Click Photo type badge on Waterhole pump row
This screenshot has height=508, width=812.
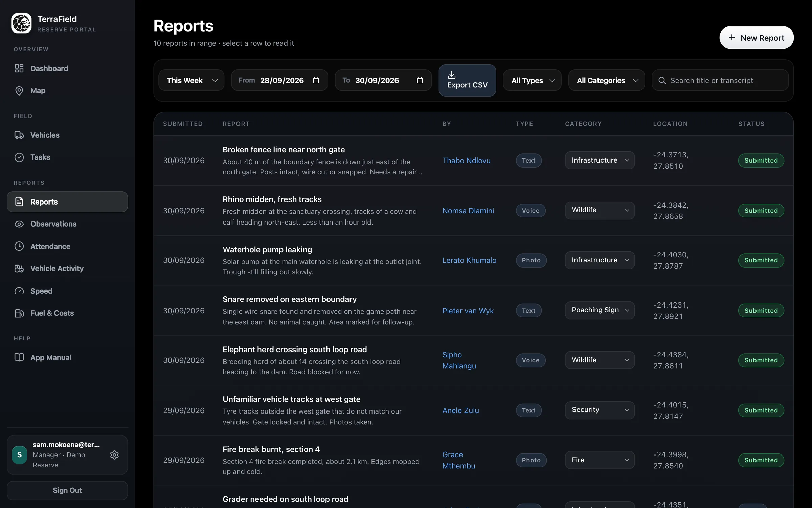531,260
